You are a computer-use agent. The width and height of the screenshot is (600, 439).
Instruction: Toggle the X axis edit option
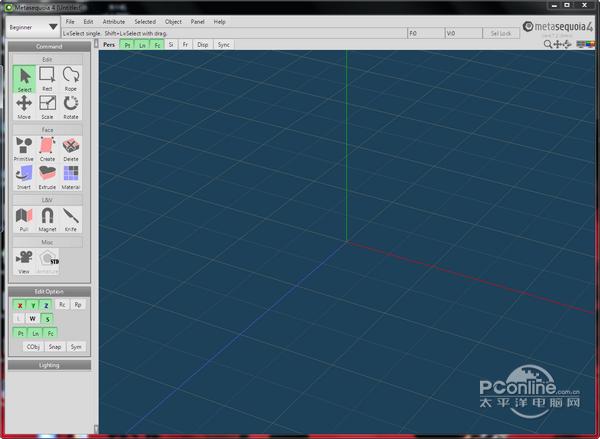[20, 305]
